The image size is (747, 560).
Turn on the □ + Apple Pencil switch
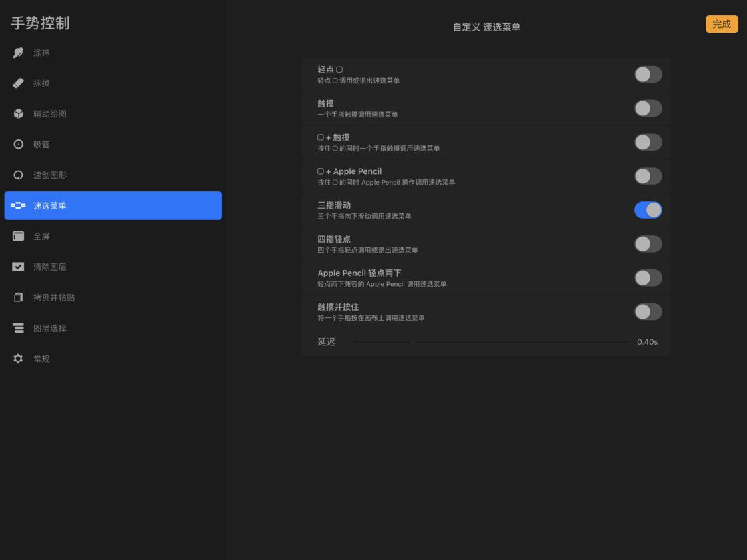tap(648, 176)
